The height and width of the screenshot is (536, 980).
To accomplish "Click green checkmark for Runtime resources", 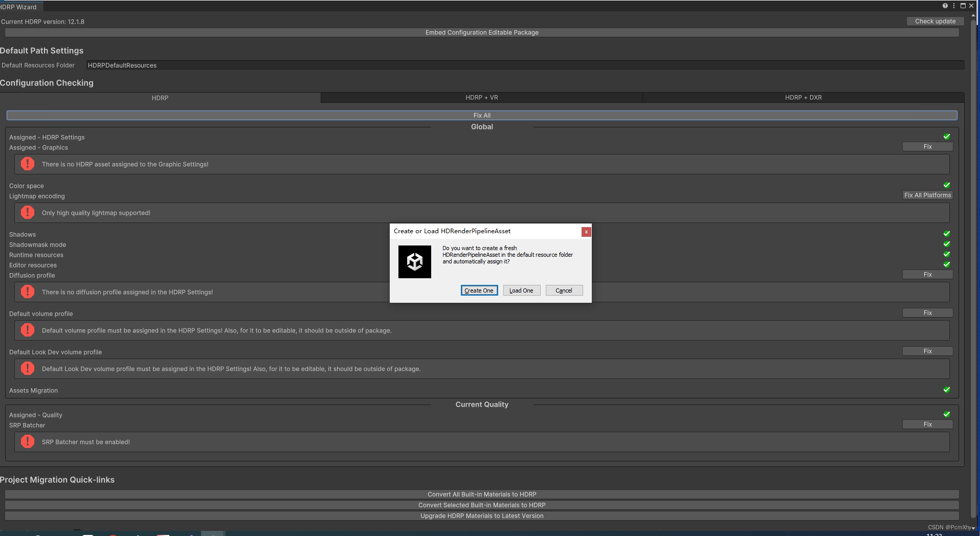I will [947, 254].
